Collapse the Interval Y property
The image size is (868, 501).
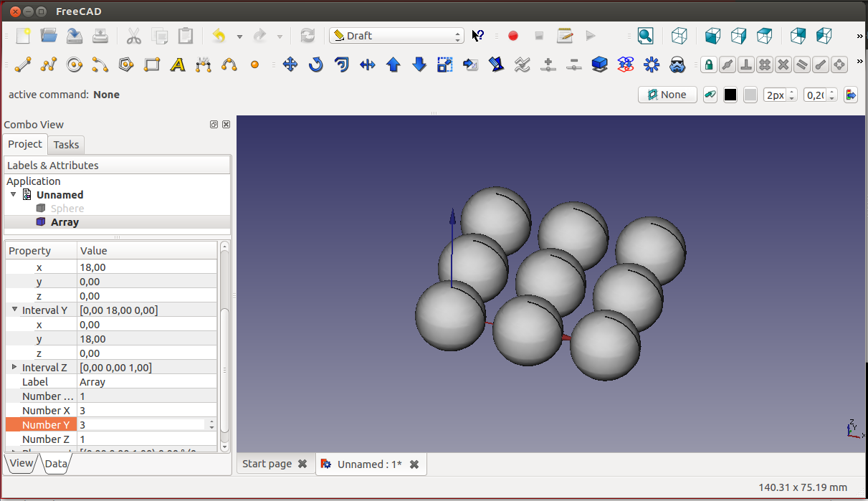coord(15,310)
